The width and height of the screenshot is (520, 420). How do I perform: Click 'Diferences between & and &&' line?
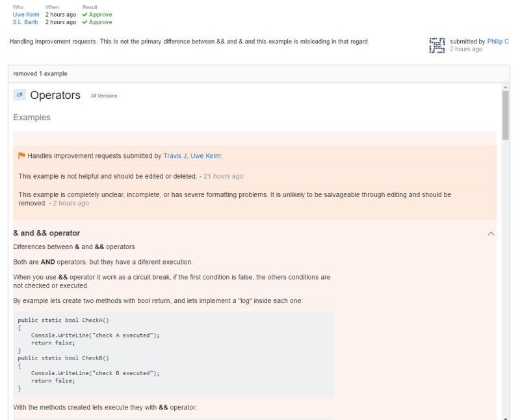pyautogui.click(x=74, y=247)
